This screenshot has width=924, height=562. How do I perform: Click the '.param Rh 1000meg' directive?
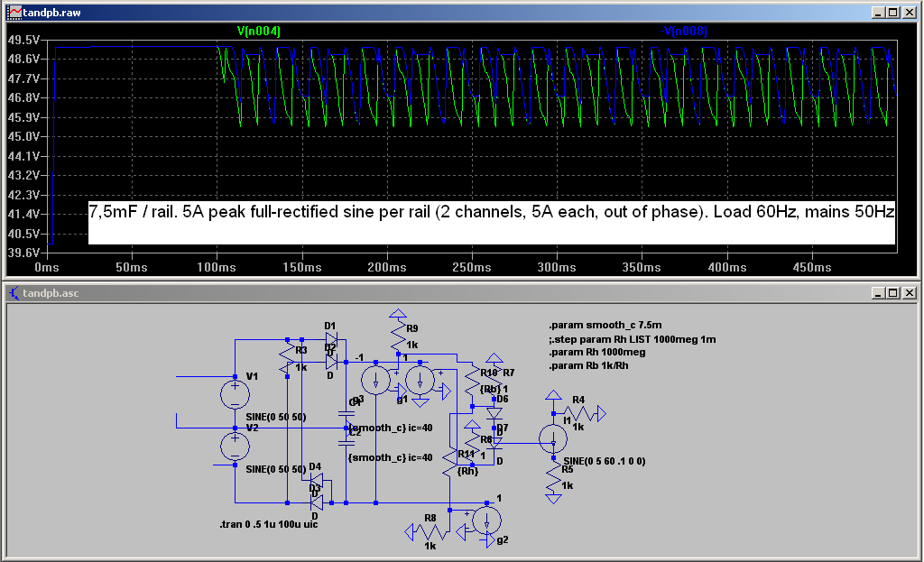(x=597, y=353)
